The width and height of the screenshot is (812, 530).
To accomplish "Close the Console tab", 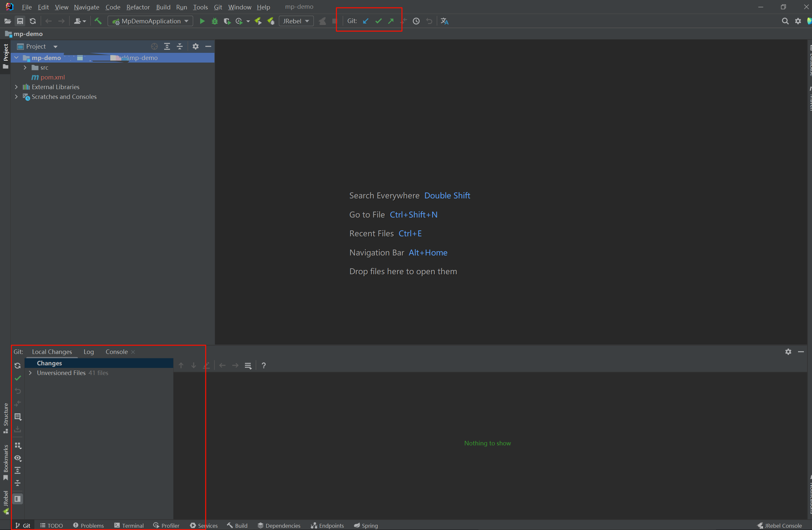I will coord(133,352).
